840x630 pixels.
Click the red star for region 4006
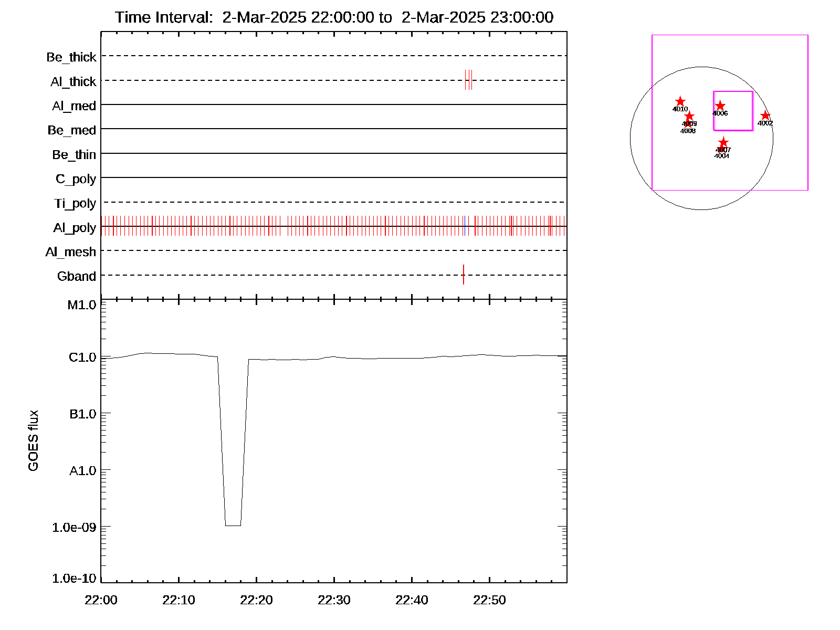pos(720,106)
